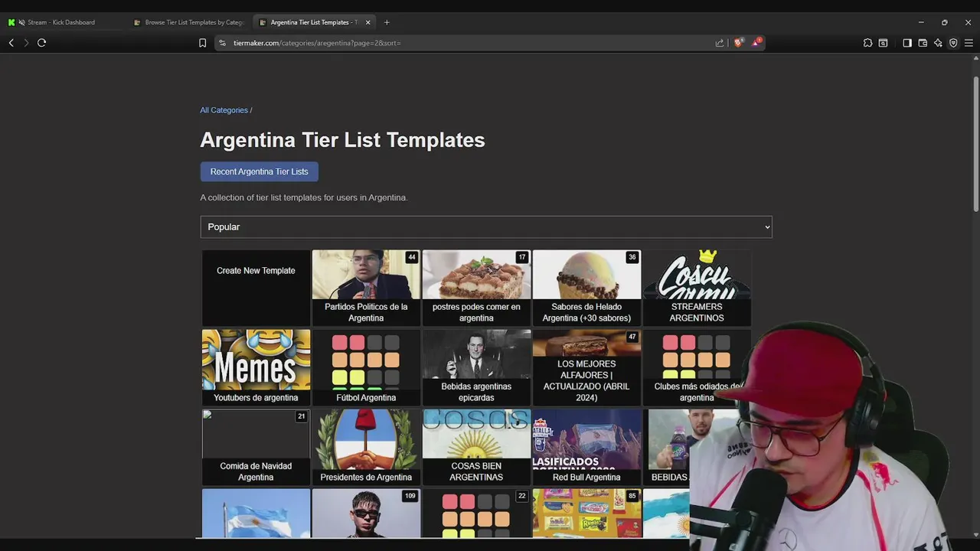
Task: Open the Brave VPN shield icon
Action: pos(953,43)
